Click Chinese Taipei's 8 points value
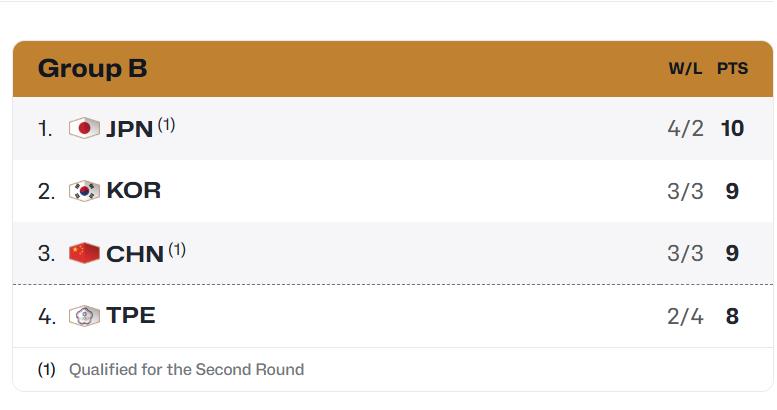The image size is (777, 410). point(732,316)
